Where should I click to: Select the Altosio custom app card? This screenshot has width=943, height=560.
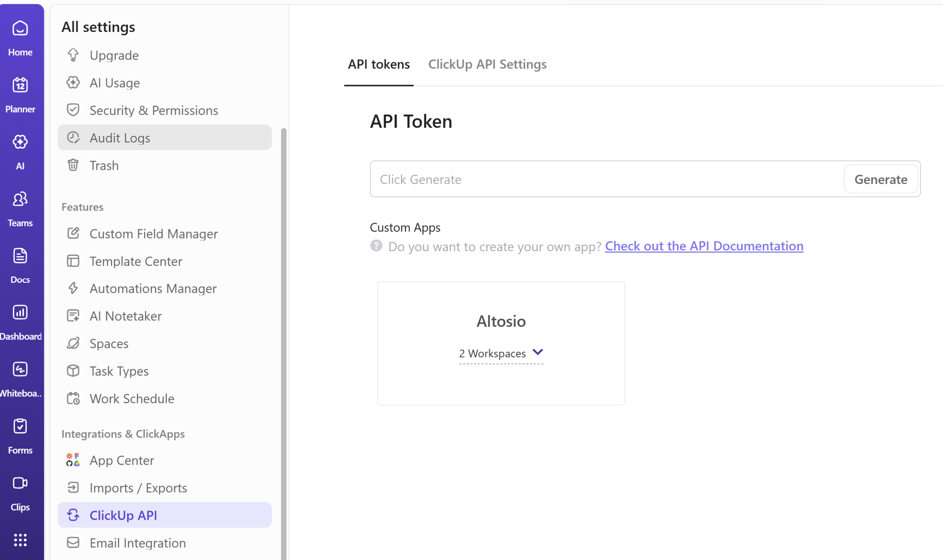pyautogui.click(x=501, y=321)
